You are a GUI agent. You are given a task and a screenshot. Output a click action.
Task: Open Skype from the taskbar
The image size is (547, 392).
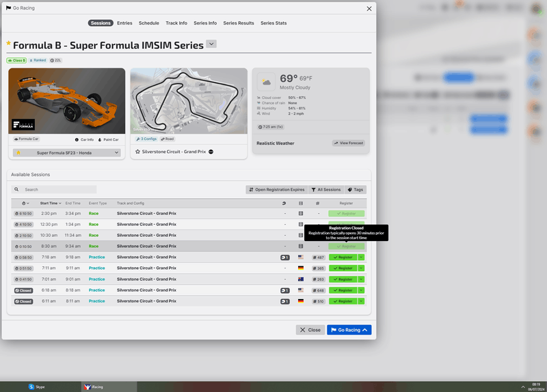click(x=37, y=387)
